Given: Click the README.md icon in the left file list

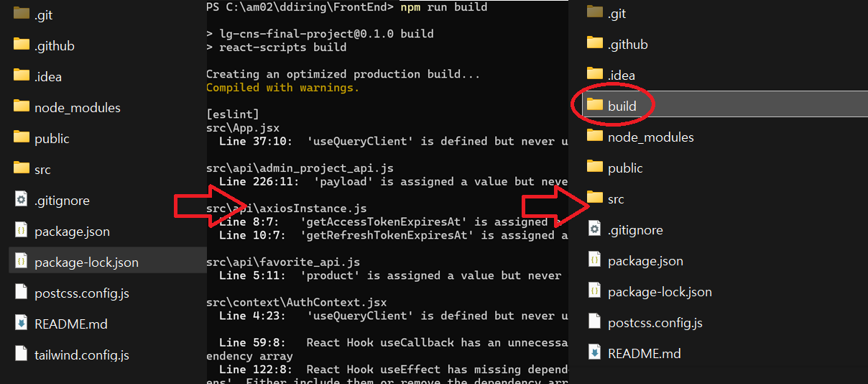Looking at the screenshot, I should [x=21, y=324].
